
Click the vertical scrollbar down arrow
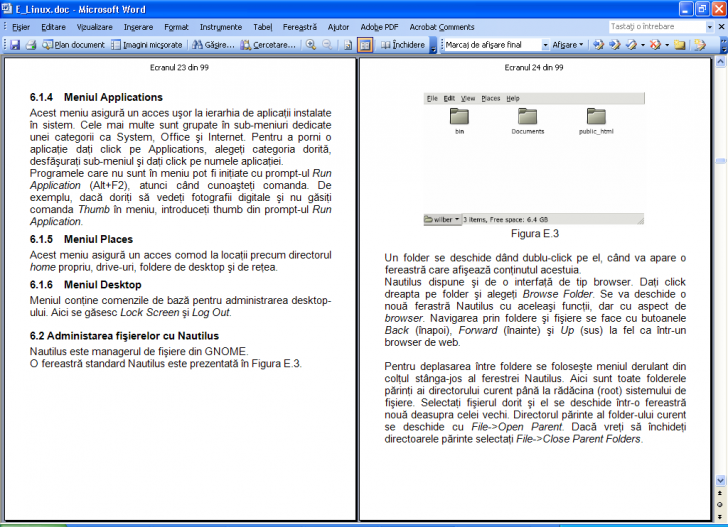click(720, 481)
